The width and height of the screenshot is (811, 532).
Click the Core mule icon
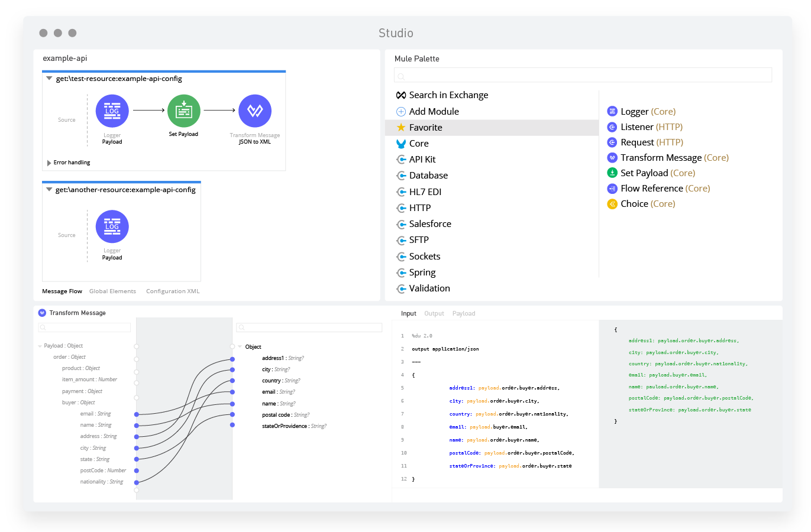pyautogui.click(x=401, y=144)
